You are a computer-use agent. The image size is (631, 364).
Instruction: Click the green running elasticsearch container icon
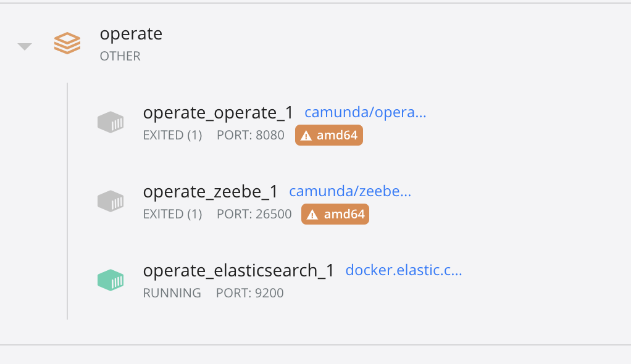[111, 279]
